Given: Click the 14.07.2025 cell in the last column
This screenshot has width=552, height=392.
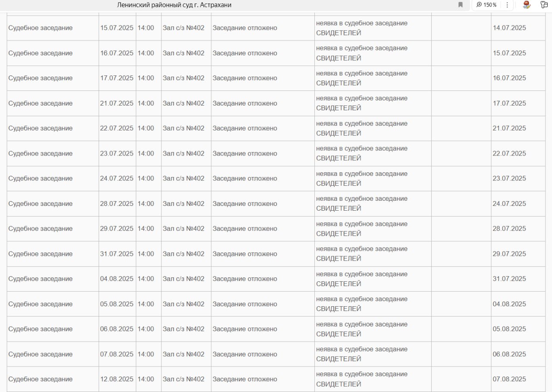Looking at the screenshot, I should [509, 28].
